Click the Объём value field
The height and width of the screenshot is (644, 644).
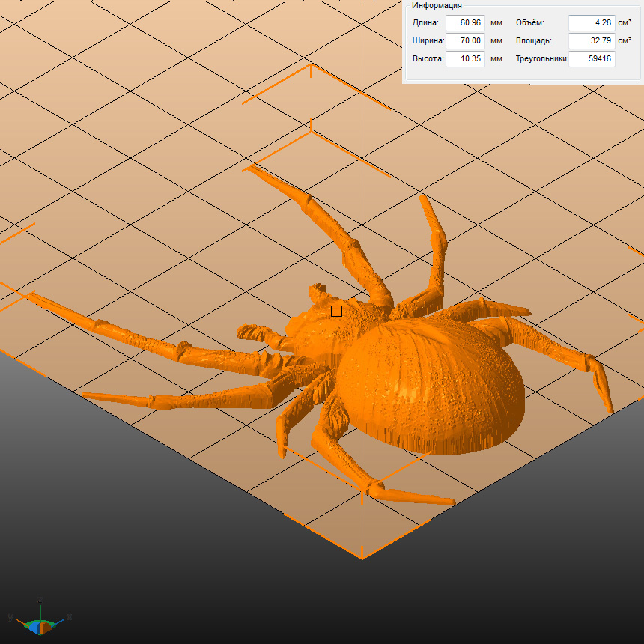pos(592,23)
